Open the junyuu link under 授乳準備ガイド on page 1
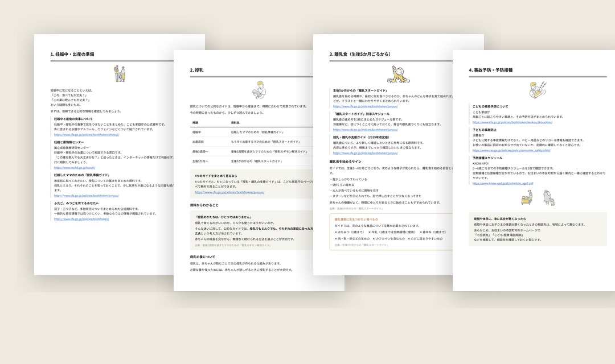Screen dimensions: 615x364 click(87, 196)
